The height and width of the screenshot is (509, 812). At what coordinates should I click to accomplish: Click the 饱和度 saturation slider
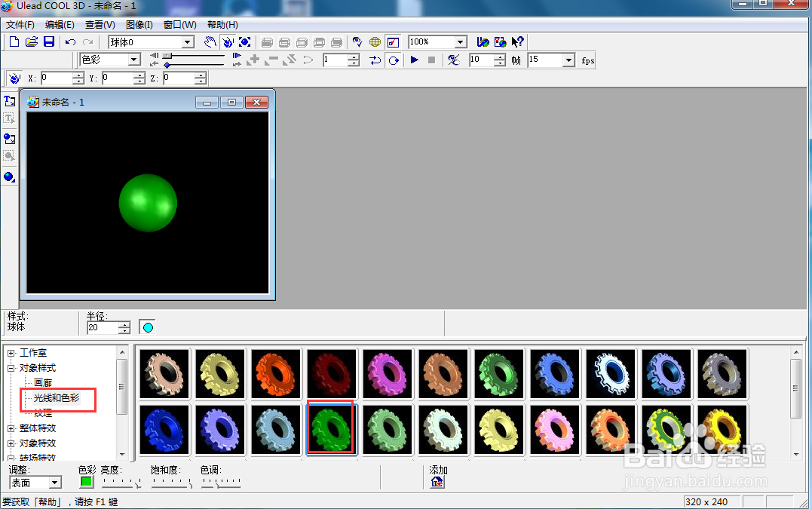coord(172,483)
